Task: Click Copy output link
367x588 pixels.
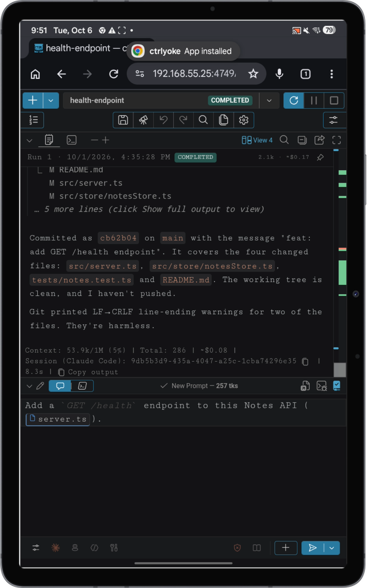Action: [x=88, y=372]
